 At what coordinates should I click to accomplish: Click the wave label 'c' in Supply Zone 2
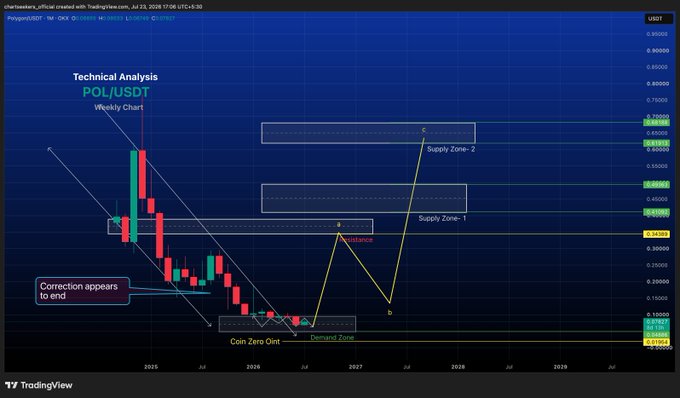point(424,130)
